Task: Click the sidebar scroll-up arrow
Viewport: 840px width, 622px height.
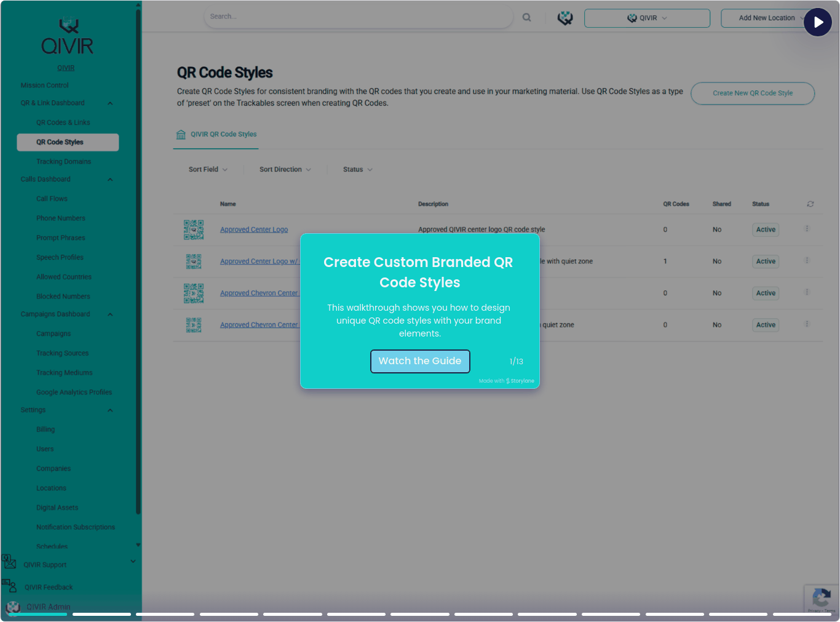Action: [138, 5]
